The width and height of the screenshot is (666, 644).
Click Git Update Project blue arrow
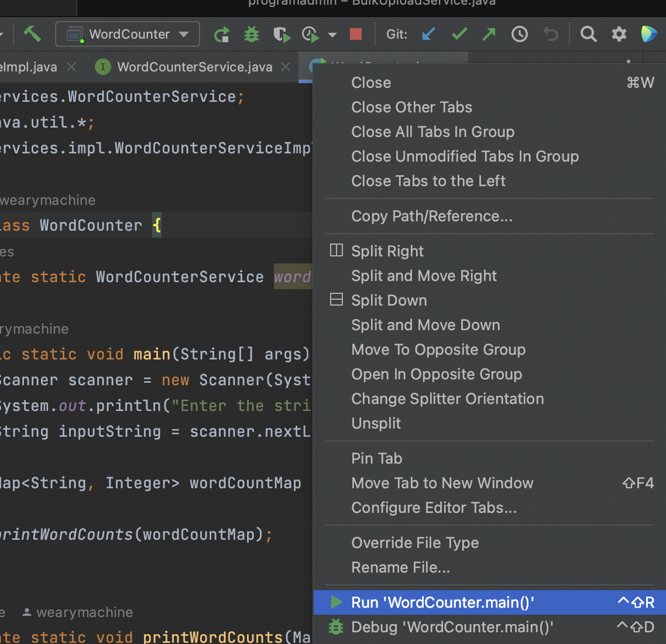428,34
